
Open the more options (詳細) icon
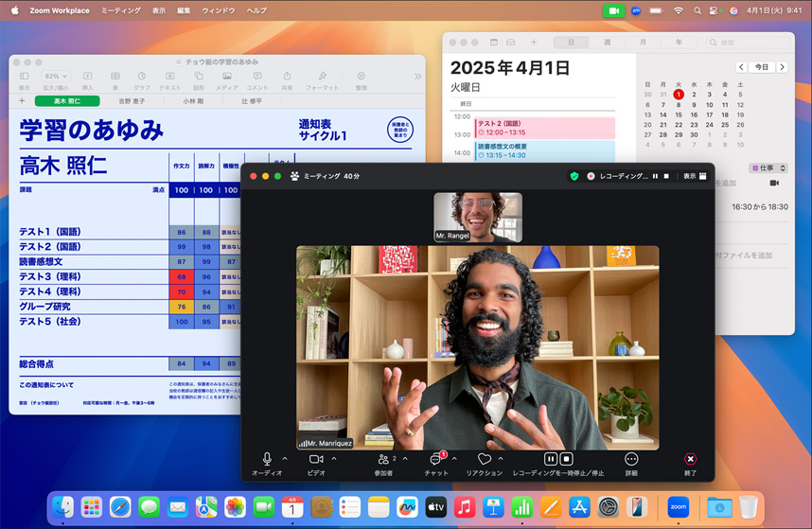(631, 459)
